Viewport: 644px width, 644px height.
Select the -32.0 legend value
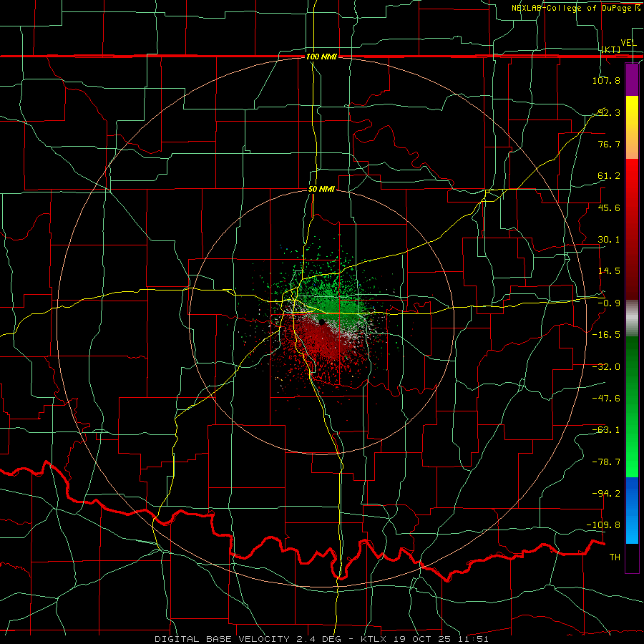tap(606, 367)
